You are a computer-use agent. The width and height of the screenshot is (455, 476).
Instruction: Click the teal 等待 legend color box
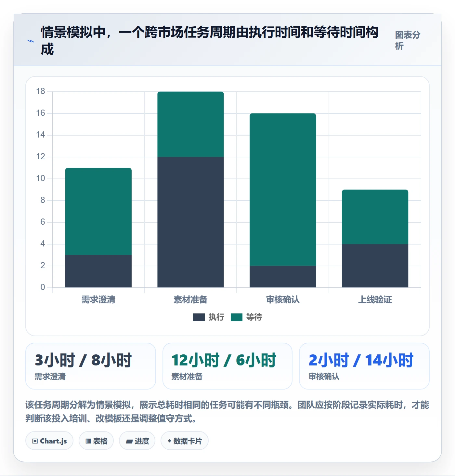coord(237,317)
